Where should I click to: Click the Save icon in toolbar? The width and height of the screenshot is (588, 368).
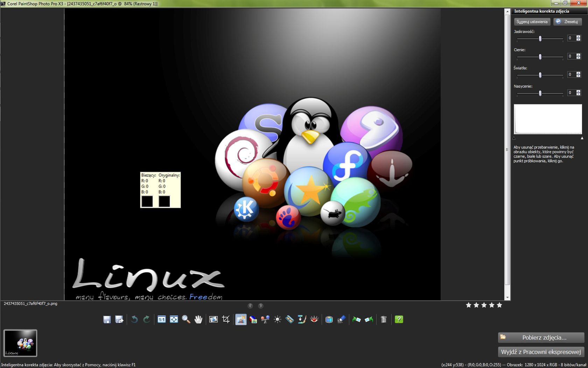pos(107,319)
